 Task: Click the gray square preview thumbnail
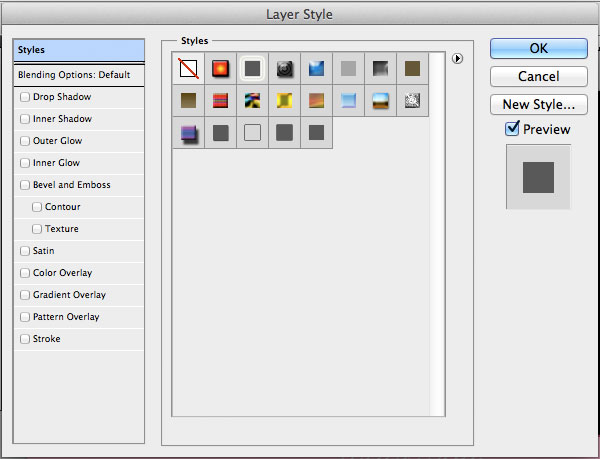pyautogui.click(x=538, y=177)
